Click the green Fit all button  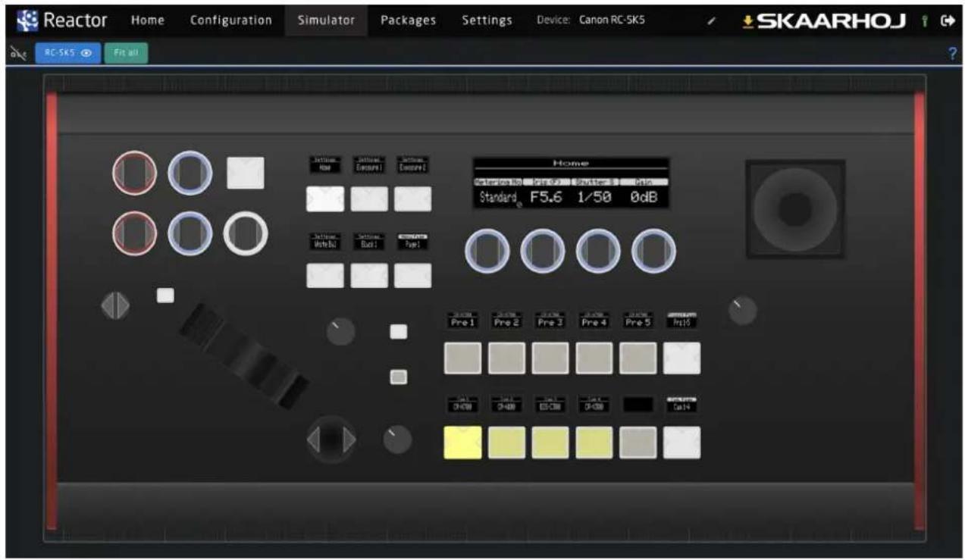(x=126, y=54)
